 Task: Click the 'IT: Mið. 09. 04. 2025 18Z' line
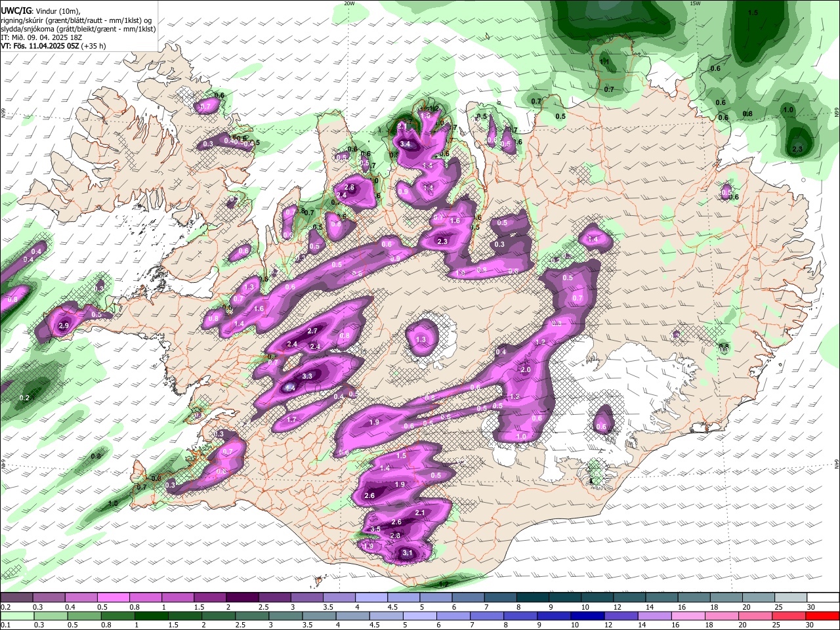pos(40,37)
